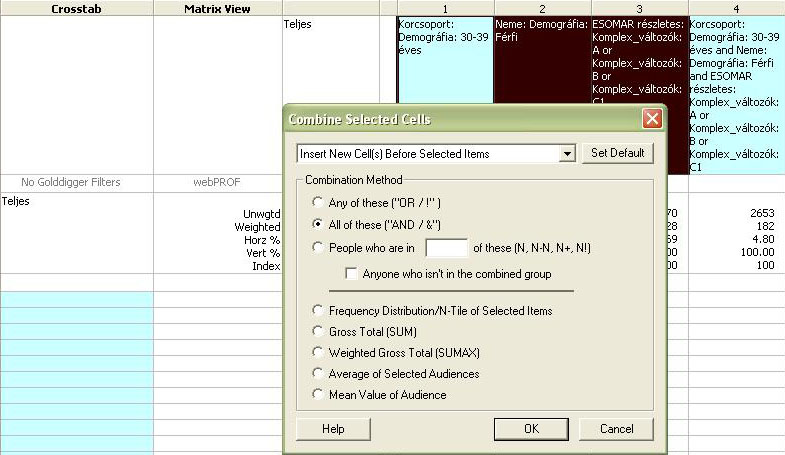The width and height of the screenshot is (785, 455).
Task: Select All of these (AND) option
Action: 317,224
